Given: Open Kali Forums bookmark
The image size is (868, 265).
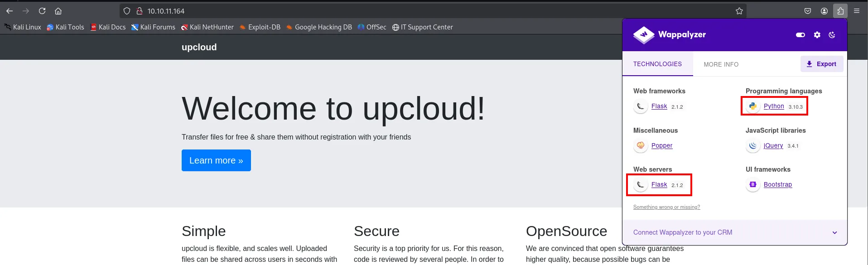Looking at the screenshot, I should point(153,27).
